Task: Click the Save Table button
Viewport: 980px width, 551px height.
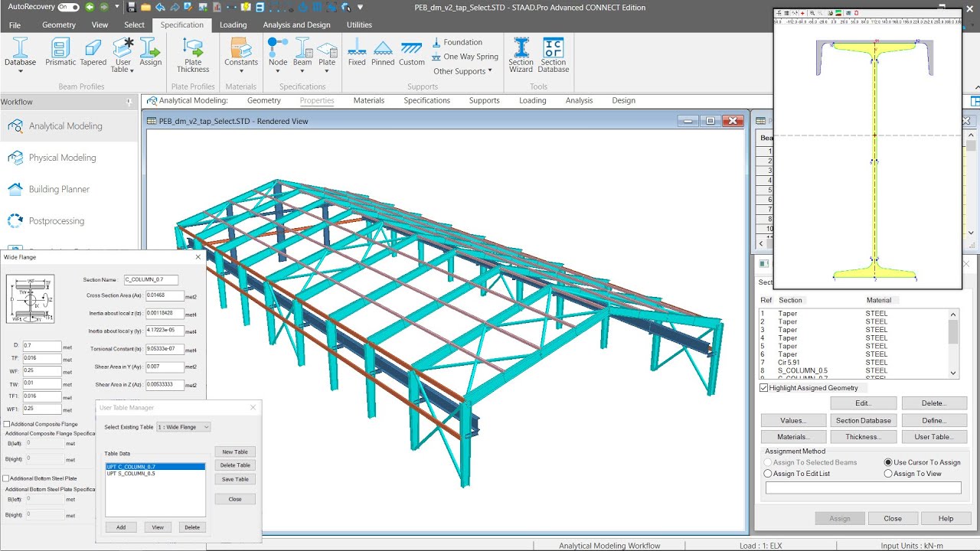Action: tap(235, 479)
